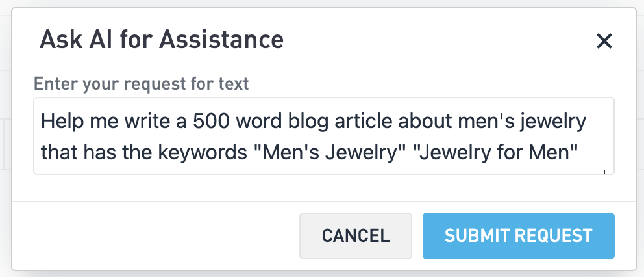Click SUBMIT REQUEST to send the prompt
The image size is (644, 277).
tap(518, 235)
